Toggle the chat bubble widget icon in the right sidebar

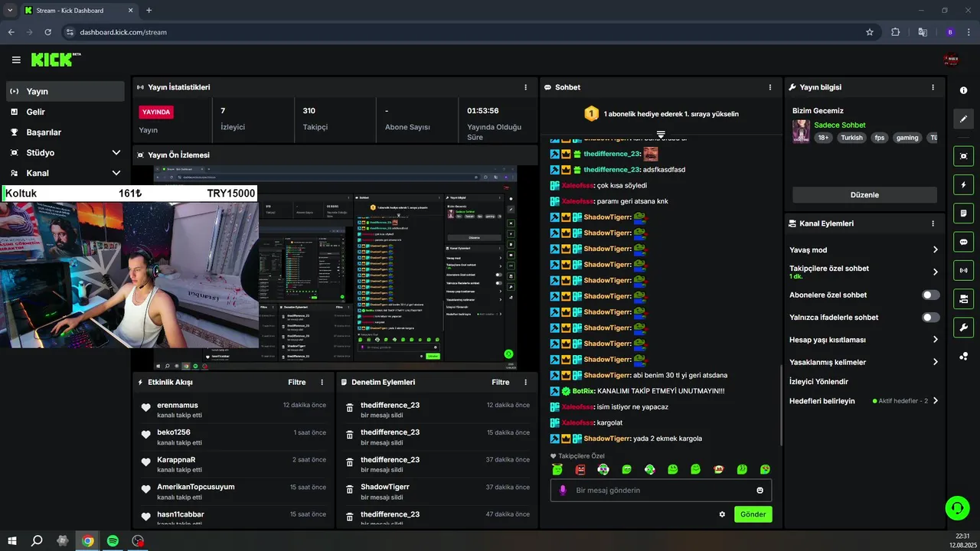click(963, 242)
